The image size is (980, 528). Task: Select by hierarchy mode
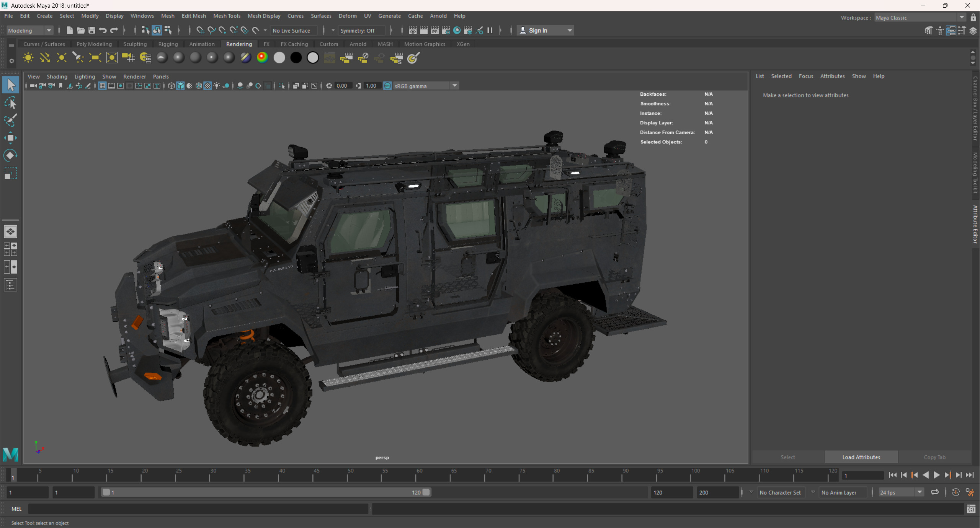click(145, 30)
